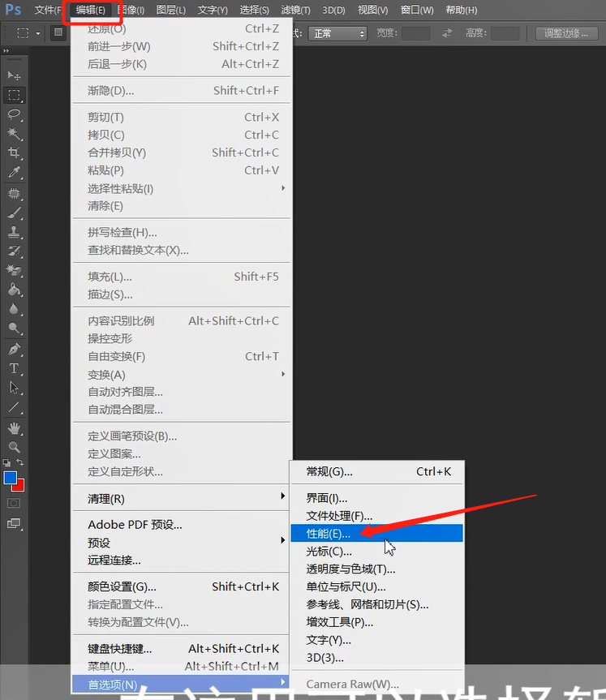This screenshot has height=700, width=606.
Task: Open the marquee tool preset picker arrow
Action: pyautogui.click(x=38, y=33)
